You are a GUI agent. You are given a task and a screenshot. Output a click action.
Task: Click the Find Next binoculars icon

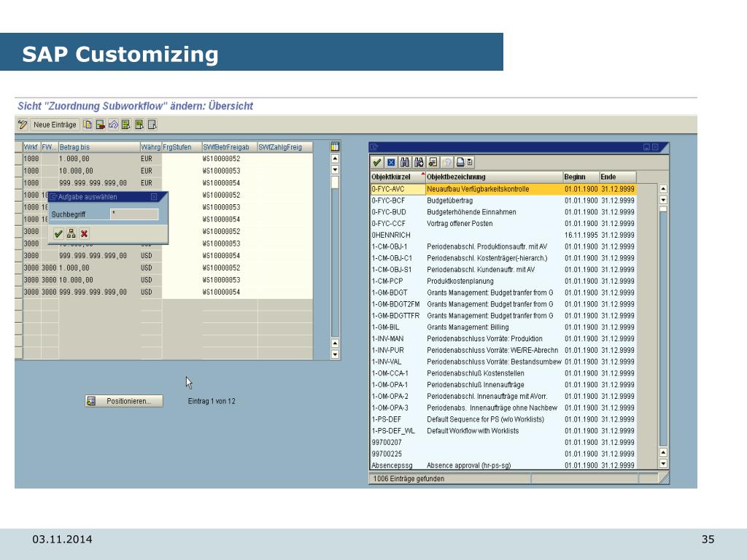[419, 163]
